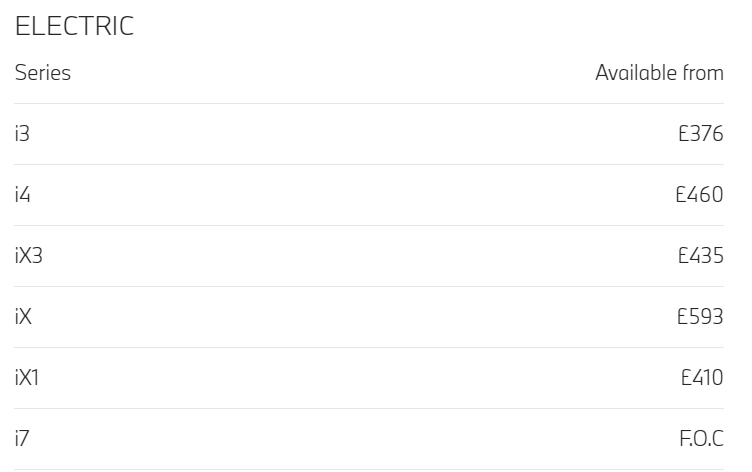Image resolution: width=752 pixels, height=472 pixels.
Task: Click the F.O.C value for i7
Action: point(702,438)
